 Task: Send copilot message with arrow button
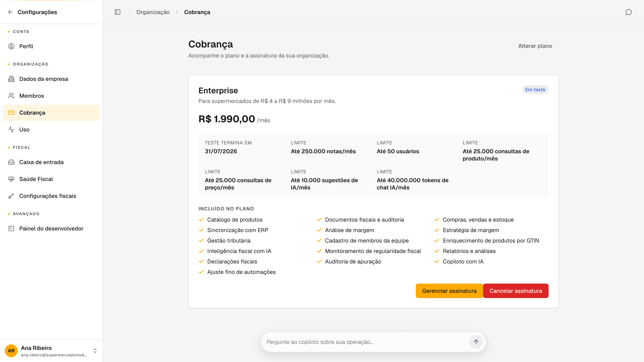coord(476,342)
